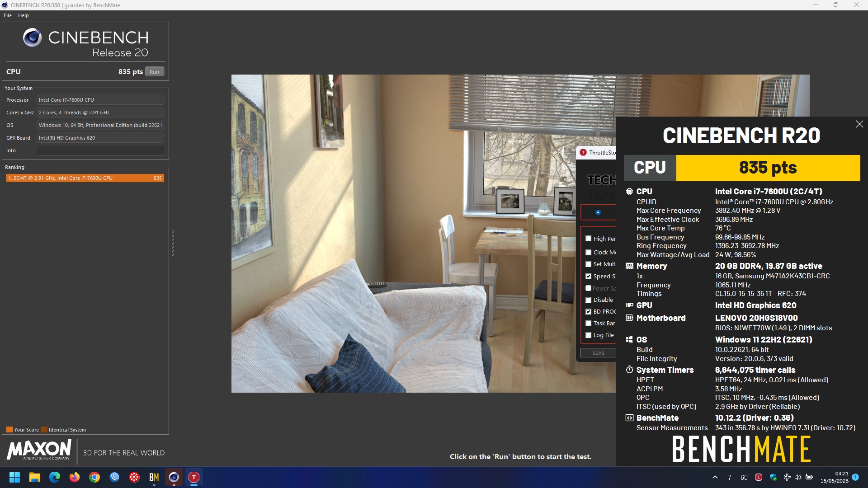Image resolution: width=868 pixels, height=488 pixels.
Task: Toggle Power Saver checkbox in ThrottleStop
Action: click(x=588, y=288)
